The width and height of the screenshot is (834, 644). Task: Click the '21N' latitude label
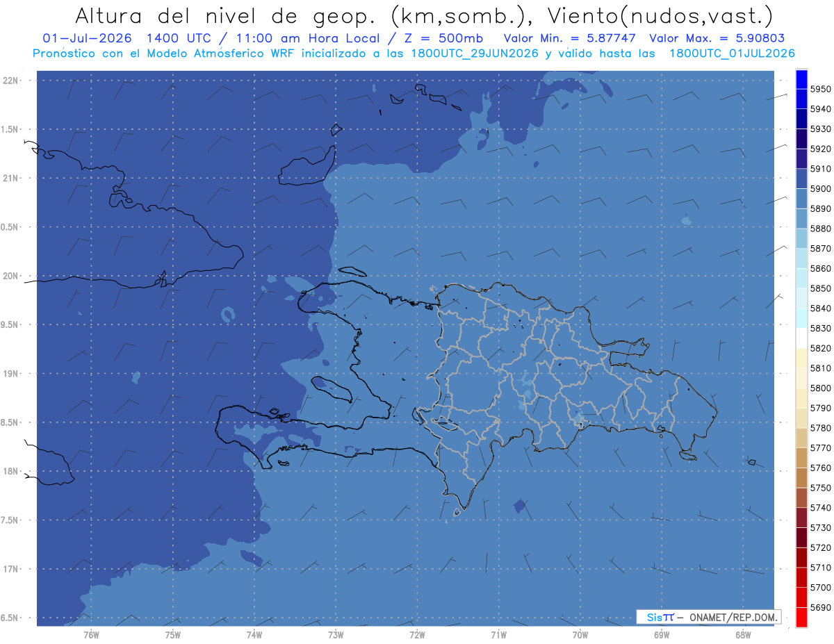[10, 178]
